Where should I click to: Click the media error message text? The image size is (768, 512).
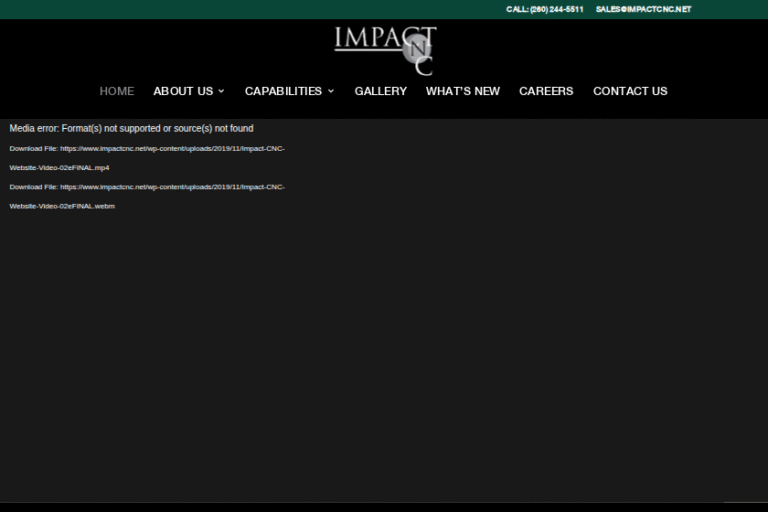131,128
